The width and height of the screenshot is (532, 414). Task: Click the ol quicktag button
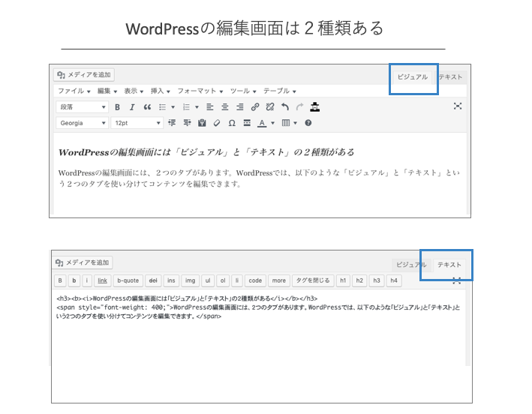223,280
